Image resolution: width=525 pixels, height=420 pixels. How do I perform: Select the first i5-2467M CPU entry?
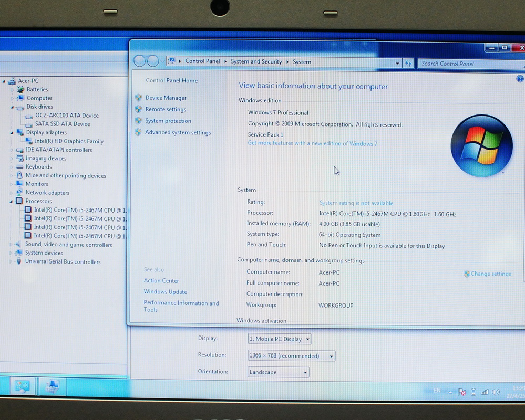(x=80, y=211)
